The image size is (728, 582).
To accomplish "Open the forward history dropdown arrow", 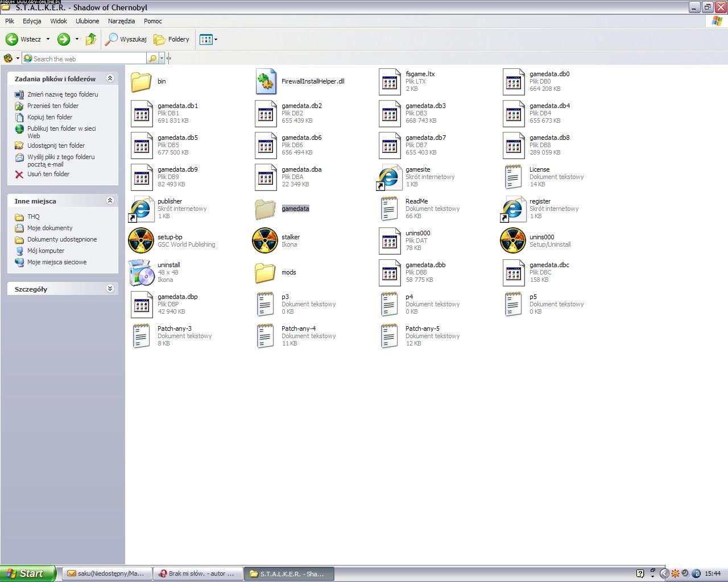I will point(77,39).
